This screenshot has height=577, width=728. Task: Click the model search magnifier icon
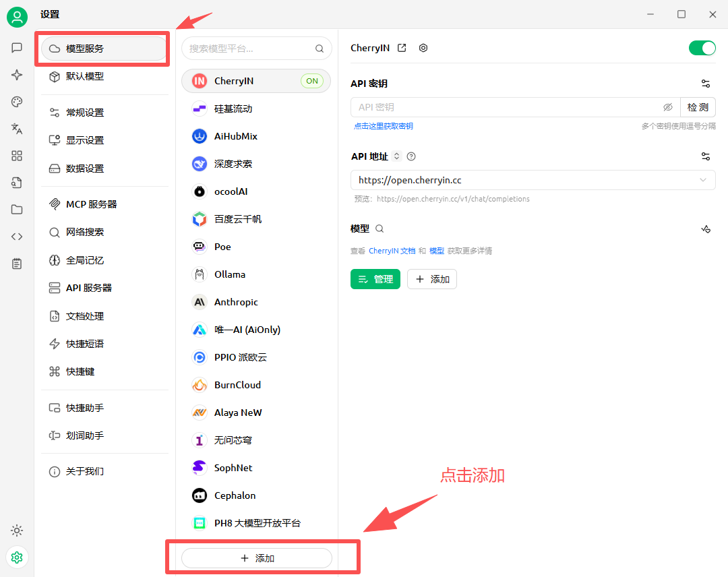tap(380, 229)
